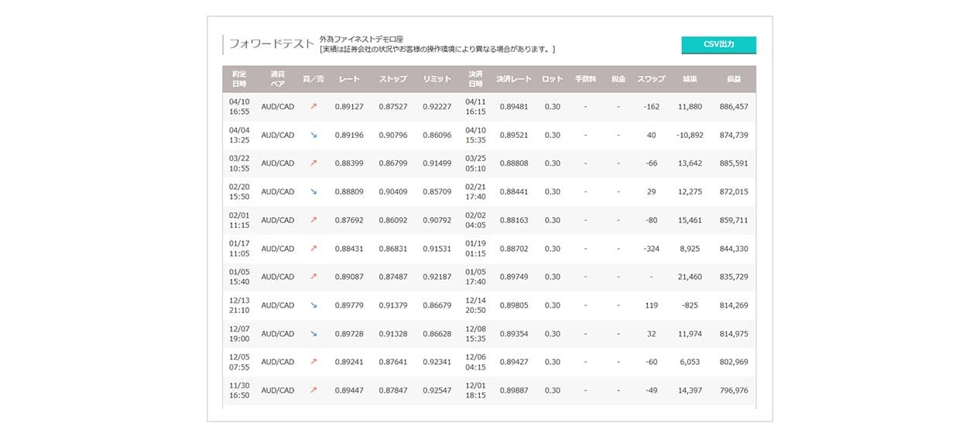Select result value 14,397

(690, 391)
